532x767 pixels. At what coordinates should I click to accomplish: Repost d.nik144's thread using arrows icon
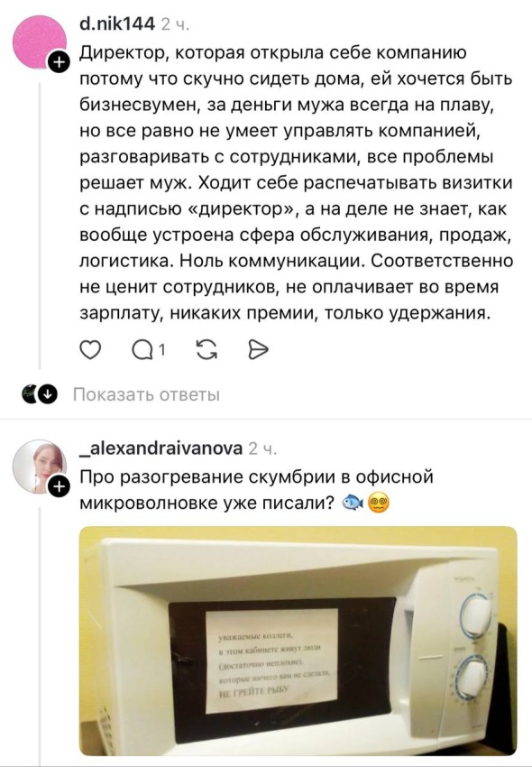coord(206,350)
